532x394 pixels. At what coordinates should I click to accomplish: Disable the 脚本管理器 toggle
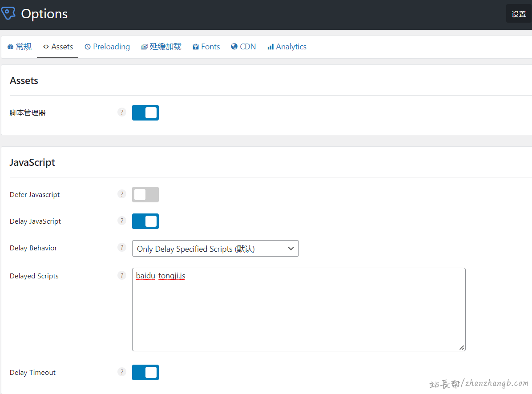click(145, 113)
